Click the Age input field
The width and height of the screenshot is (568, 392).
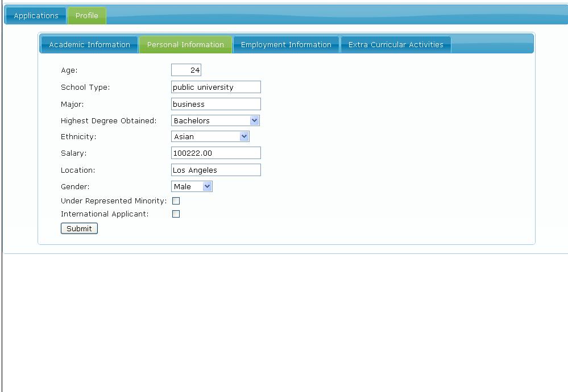coord(186,70)
